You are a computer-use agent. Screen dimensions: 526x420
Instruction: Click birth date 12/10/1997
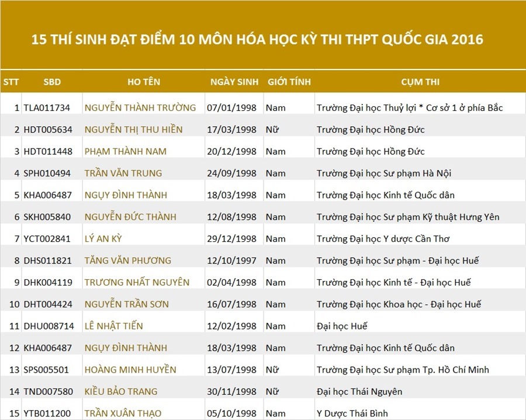click(x=231, y=261)
